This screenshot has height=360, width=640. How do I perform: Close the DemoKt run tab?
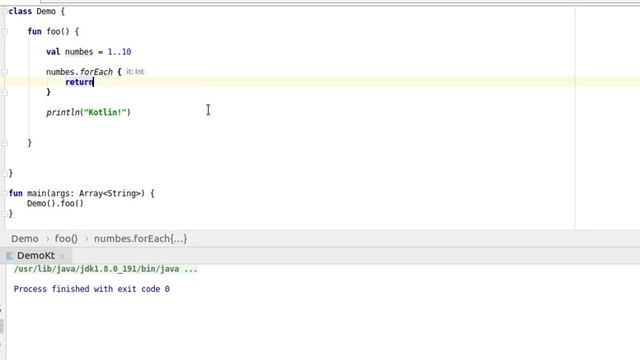pyautogui.click(x=62, y=256)
